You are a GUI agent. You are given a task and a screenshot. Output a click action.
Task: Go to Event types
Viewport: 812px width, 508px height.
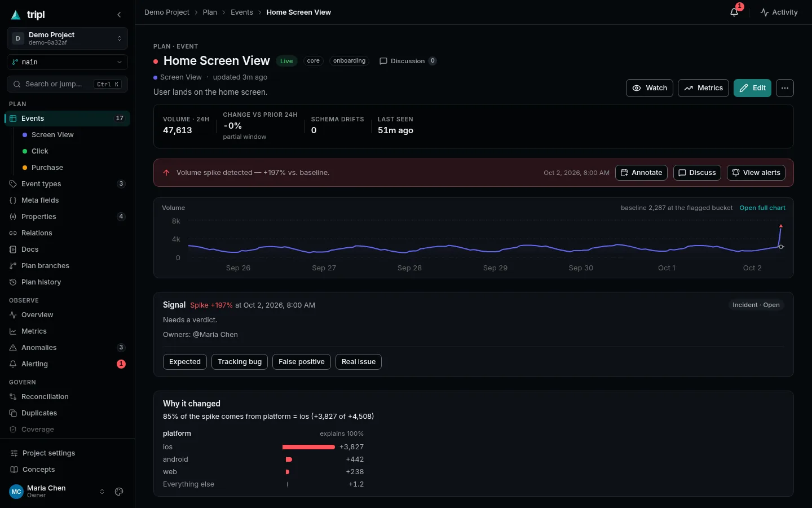67,184
